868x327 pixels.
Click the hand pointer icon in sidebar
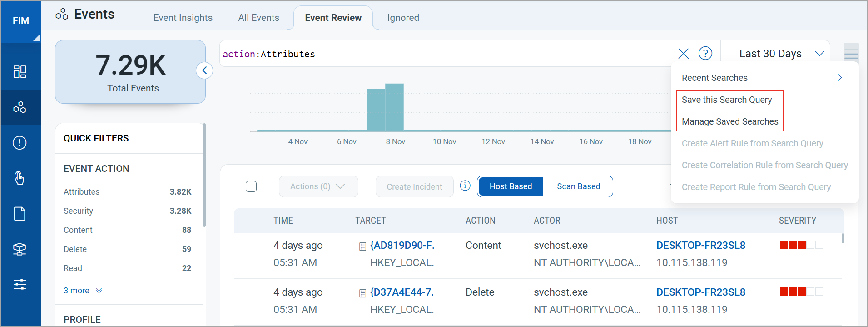[20, 178]
